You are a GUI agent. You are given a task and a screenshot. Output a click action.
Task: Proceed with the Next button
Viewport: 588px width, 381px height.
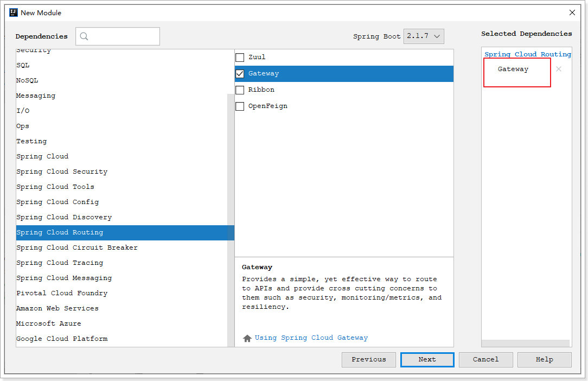coord(427,360)
